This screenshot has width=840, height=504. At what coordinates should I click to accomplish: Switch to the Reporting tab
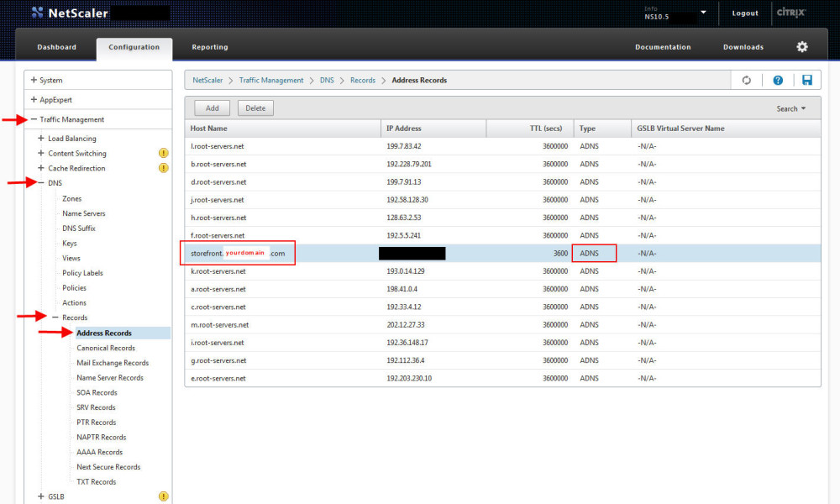(x=209, y=46)
